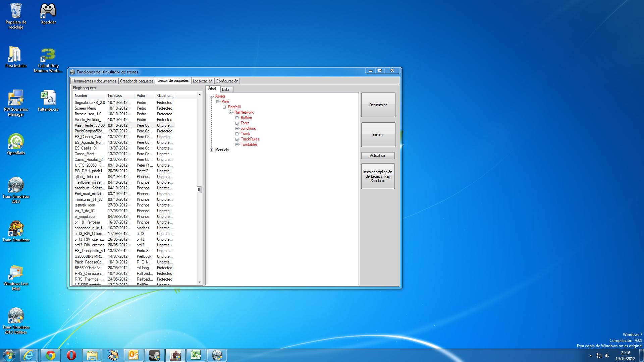The width and height of the screenshot is (644, 362).
Task: Collapse the RailNetwork tree node
Action: click(231, 112)
